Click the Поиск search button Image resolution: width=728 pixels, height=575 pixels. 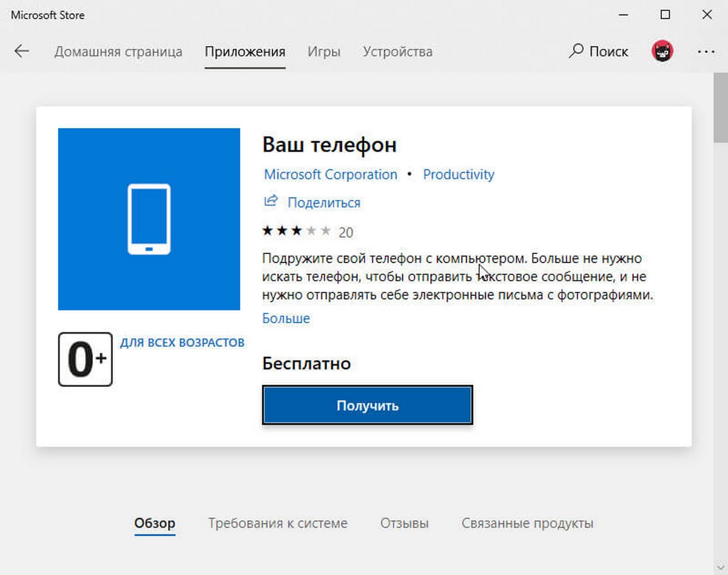point(598,52)
